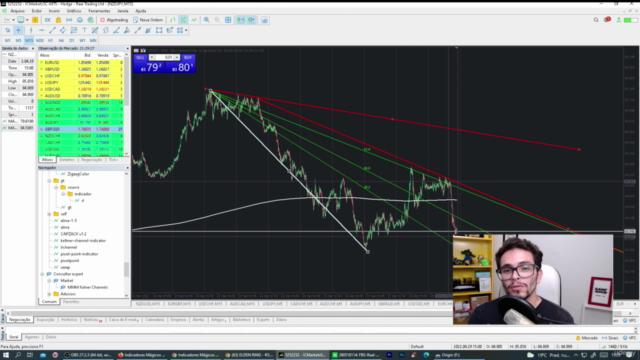Switch to candlestick chart type icon
The height and width of the screenshot is (360, 640).
(184, 20)
